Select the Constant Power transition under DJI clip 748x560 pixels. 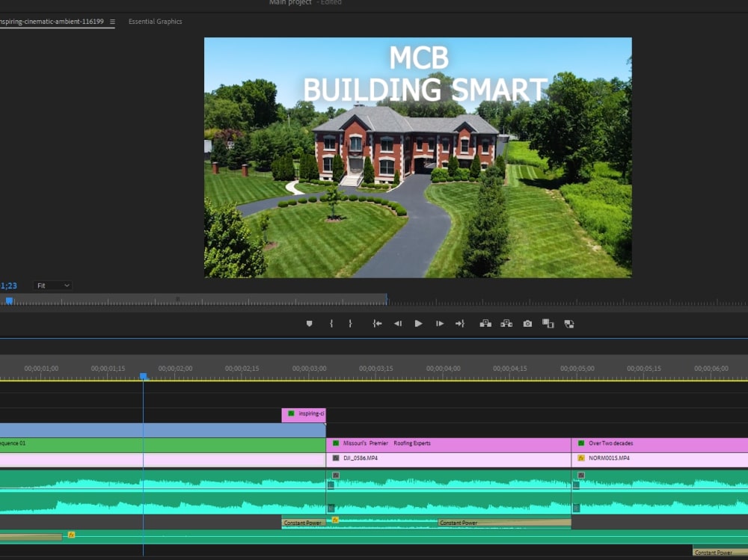click(504, 523)
